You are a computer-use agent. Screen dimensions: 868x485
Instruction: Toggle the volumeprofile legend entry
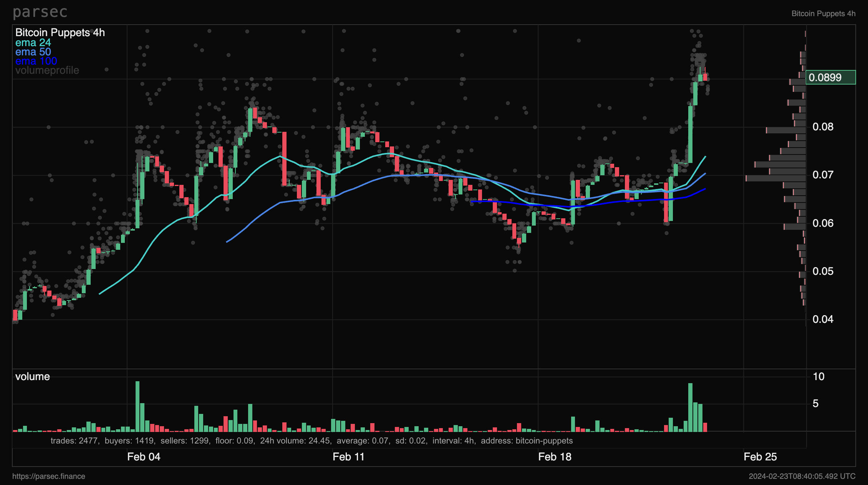pos(47,70)
